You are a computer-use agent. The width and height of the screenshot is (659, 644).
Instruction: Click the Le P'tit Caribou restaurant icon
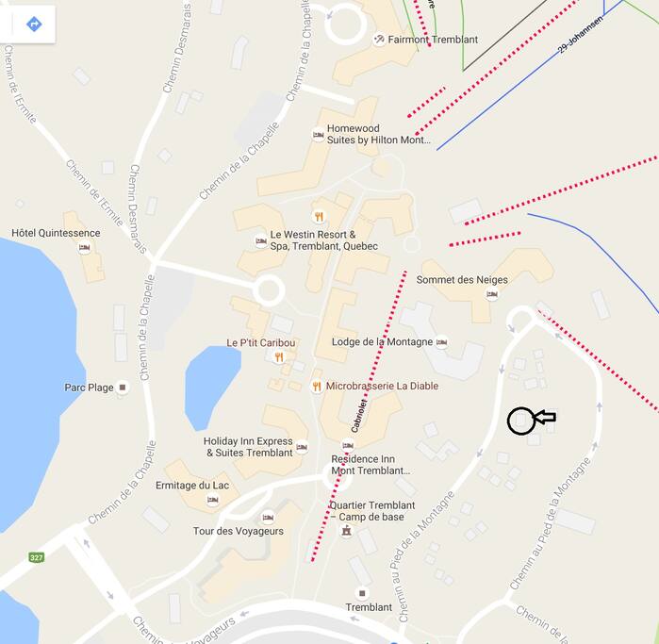[279, 357]
